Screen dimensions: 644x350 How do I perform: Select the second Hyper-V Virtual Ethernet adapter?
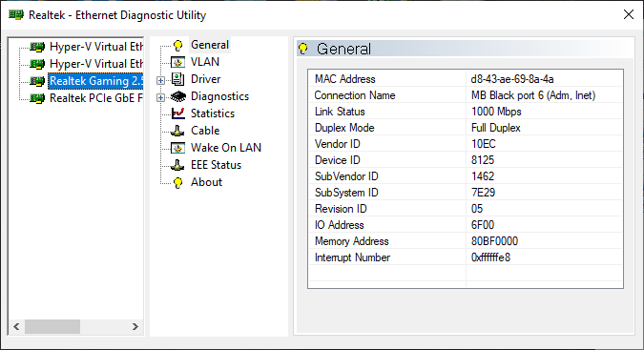[x=96, y=64]
